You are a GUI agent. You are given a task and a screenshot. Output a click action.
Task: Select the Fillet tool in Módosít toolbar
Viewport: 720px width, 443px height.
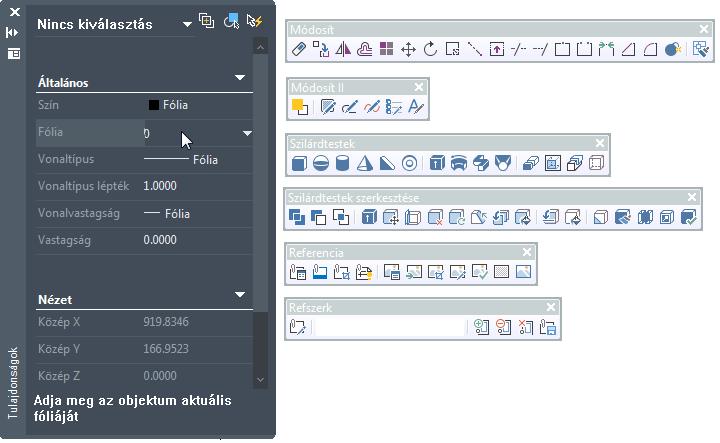(x=650, y=49)
